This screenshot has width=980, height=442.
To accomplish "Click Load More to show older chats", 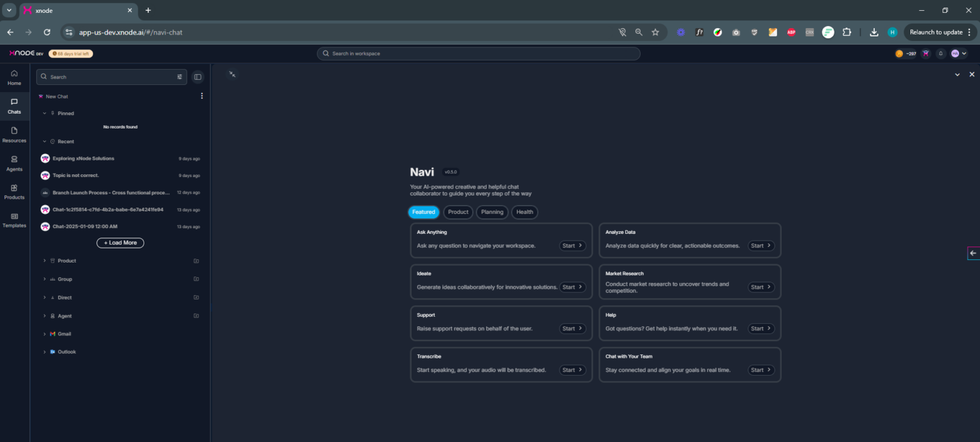I will (120, 243).
